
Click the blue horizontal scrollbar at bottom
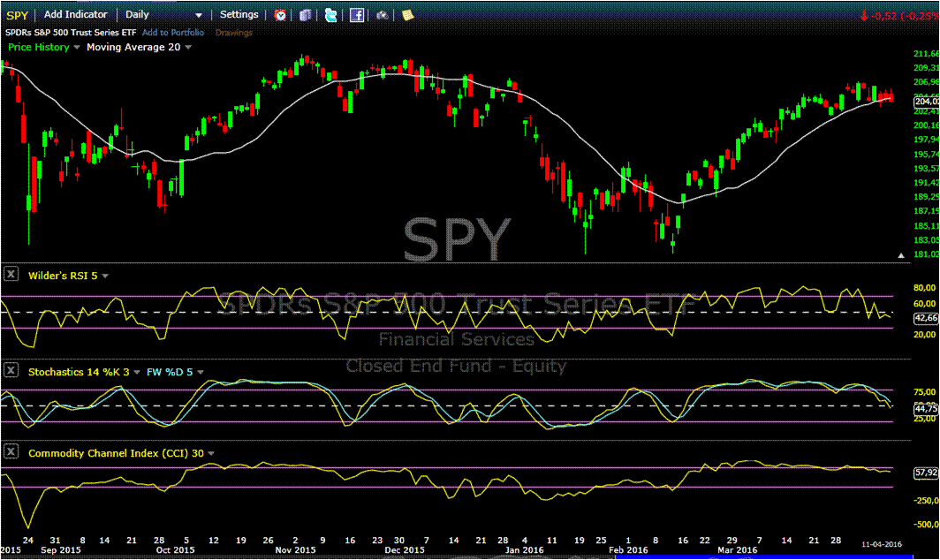(763, 557)
